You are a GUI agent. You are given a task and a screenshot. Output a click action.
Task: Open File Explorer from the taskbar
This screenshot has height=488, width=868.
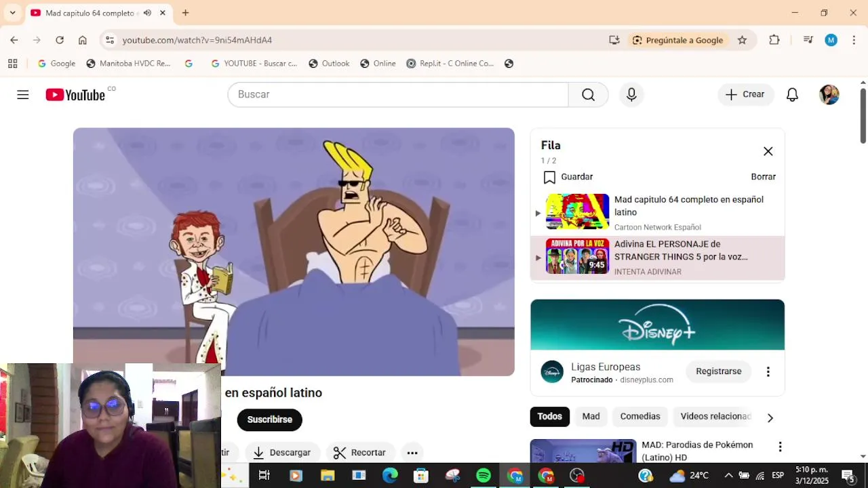point(328,476)
